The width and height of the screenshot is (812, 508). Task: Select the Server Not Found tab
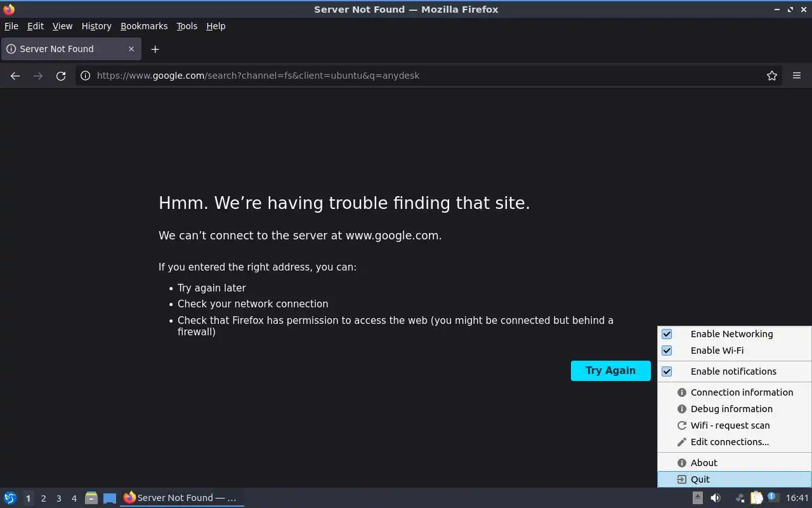click(x=70, y=49)
